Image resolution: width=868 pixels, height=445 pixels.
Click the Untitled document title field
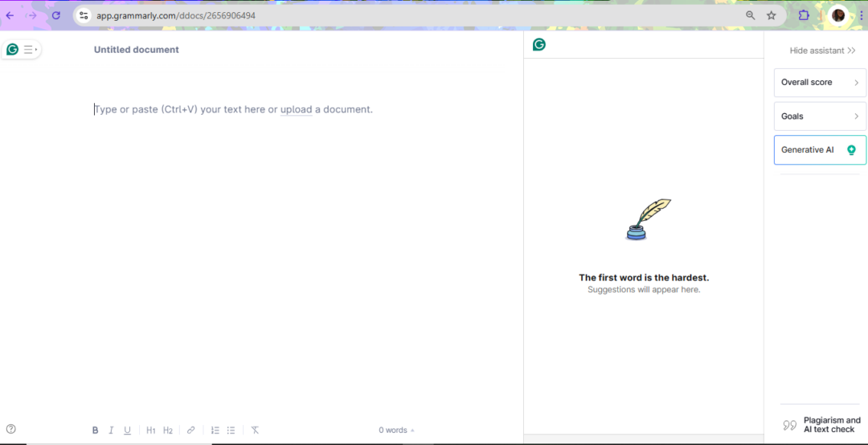pyautogui.click(x=137, y=50)
